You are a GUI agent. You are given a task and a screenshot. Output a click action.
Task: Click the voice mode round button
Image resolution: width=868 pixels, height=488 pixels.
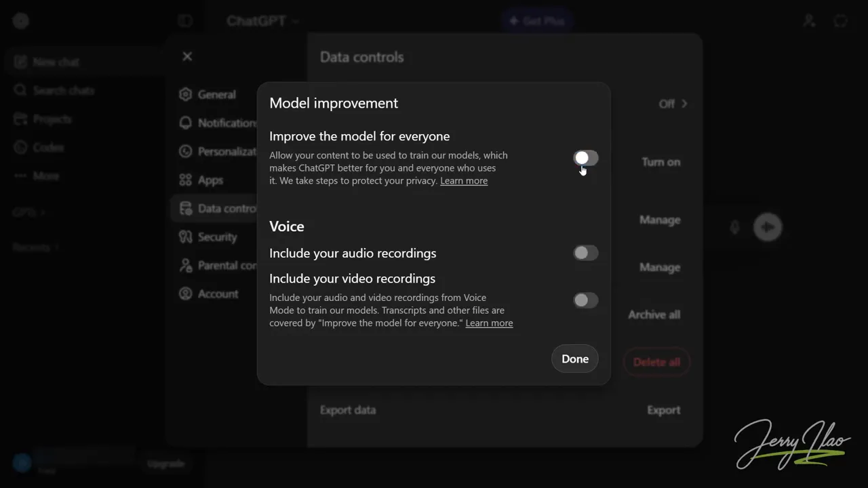pyautogui.click(x=768, y=227)
